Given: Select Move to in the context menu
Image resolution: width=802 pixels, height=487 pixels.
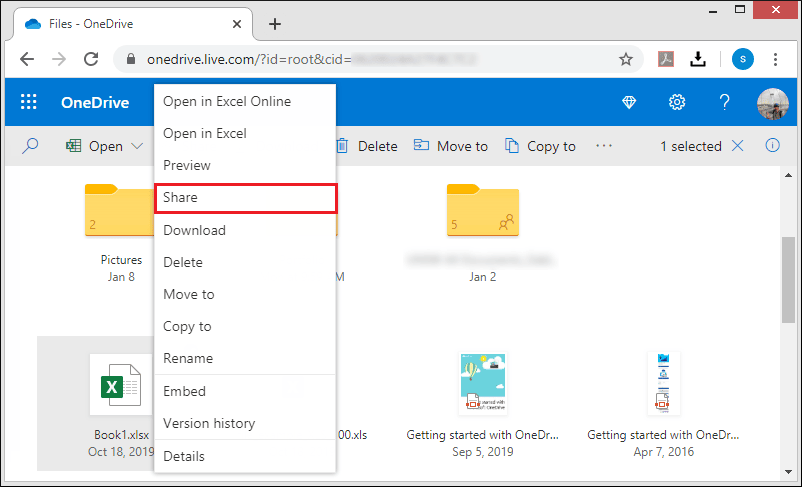Looking at the screenshot, I should 245,295.
